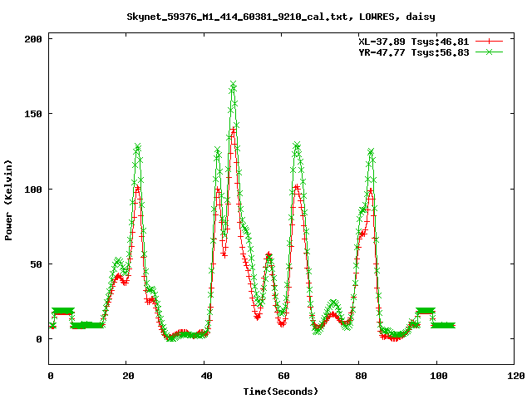Click x-axis tick label '60'
Screen dimensions: 532x399
coord(283,376)
